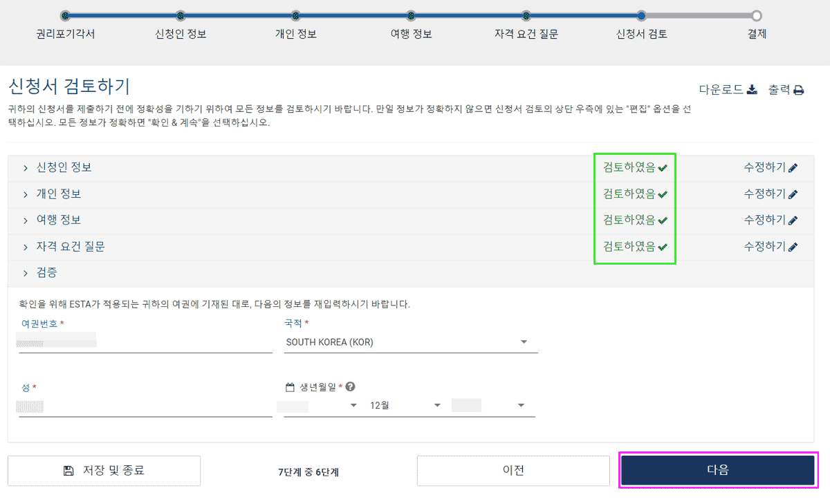This screenshot has width=830, height=504.
Task: Click the 출력 printer icon
Action: click(x=798, y=90)
